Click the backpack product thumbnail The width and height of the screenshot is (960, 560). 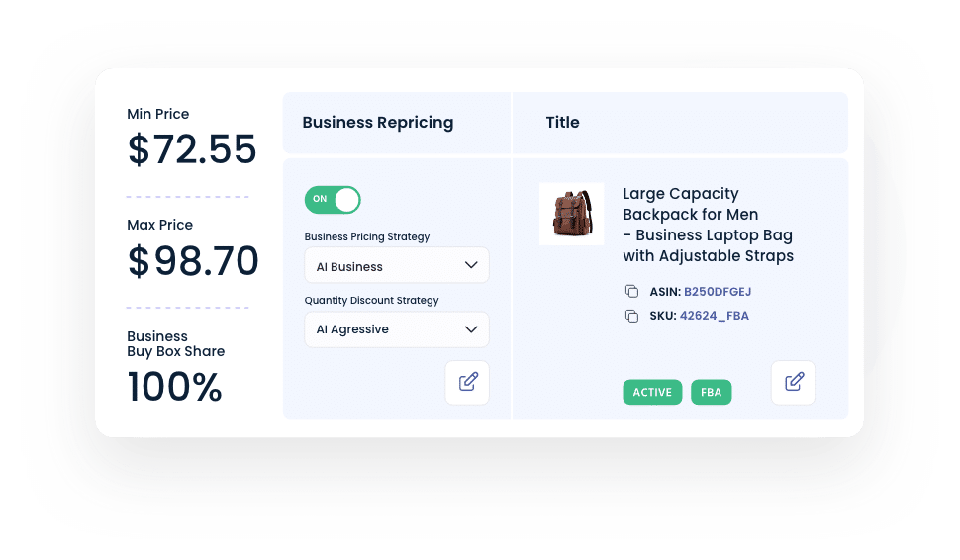[571, 215]
